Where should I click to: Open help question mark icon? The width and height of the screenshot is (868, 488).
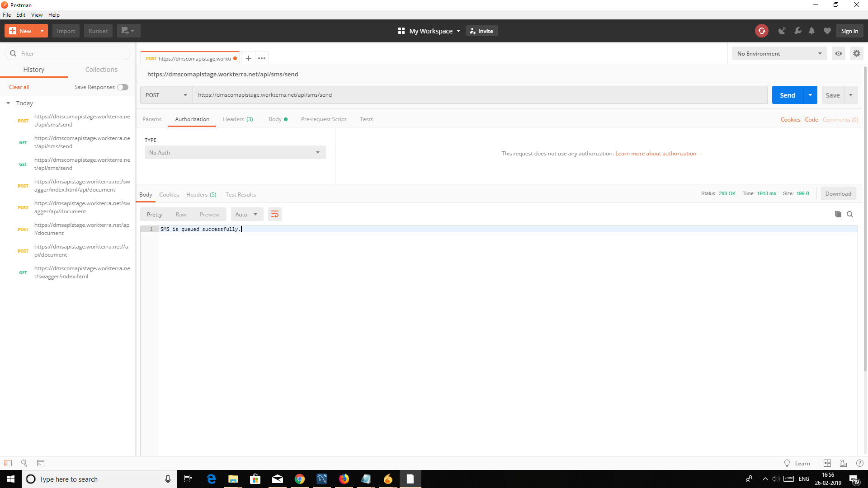(x=860, y=463)
